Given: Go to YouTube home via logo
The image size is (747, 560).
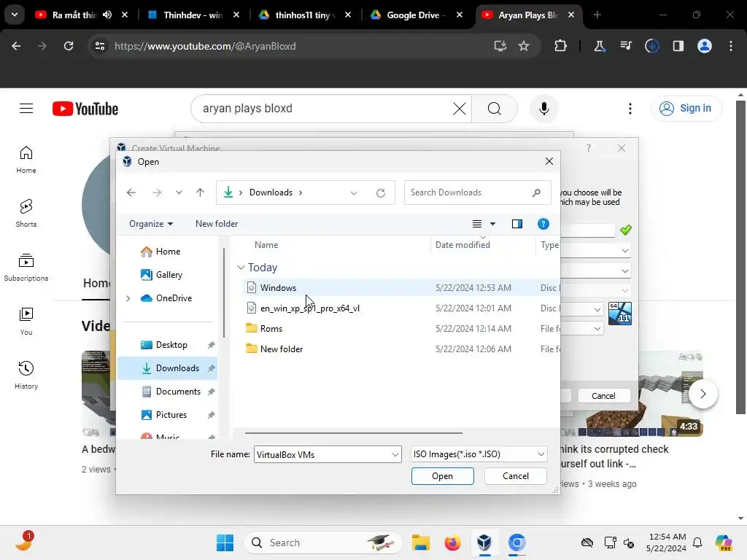Looking at the screenshot, I should point(85,109).
